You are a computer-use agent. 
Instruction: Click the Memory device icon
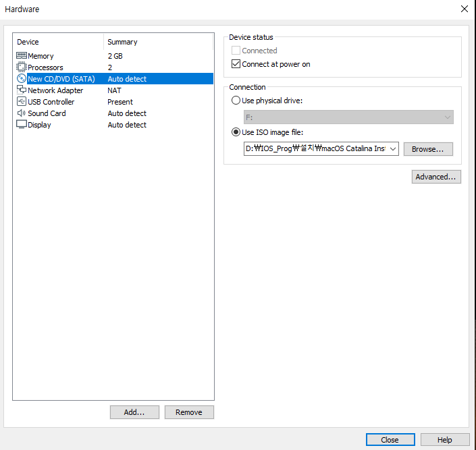pyautogui.click(x=21, y=56)
